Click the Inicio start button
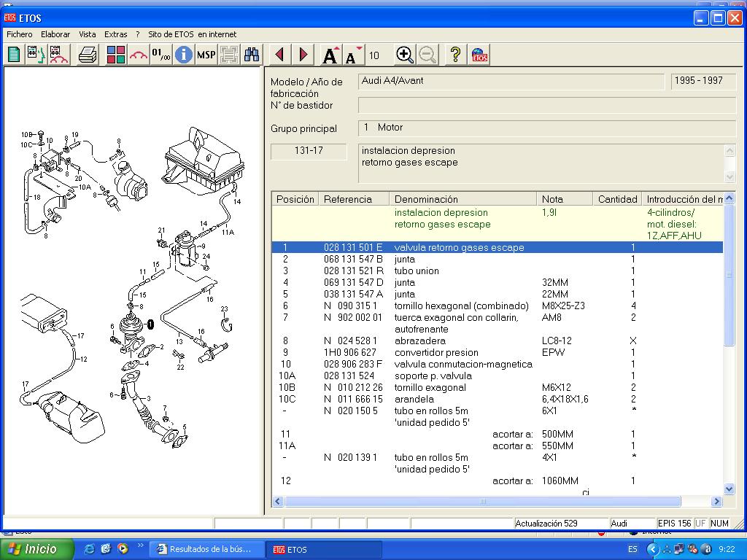Image resolution: width=747 pixels, height=560 pixels. click(x=37, y=549)
